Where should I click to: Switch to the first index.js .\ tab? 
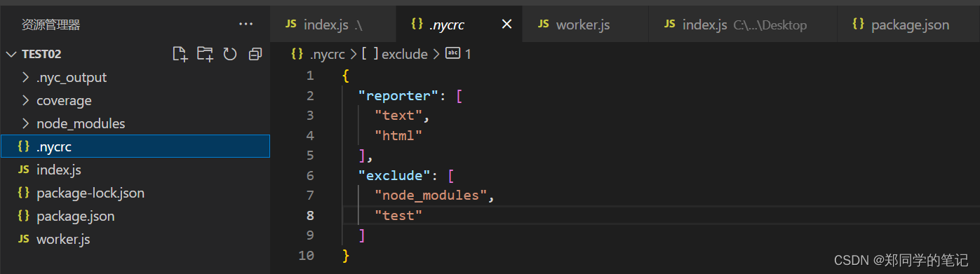pyautogui.click(x=333, y=25)
